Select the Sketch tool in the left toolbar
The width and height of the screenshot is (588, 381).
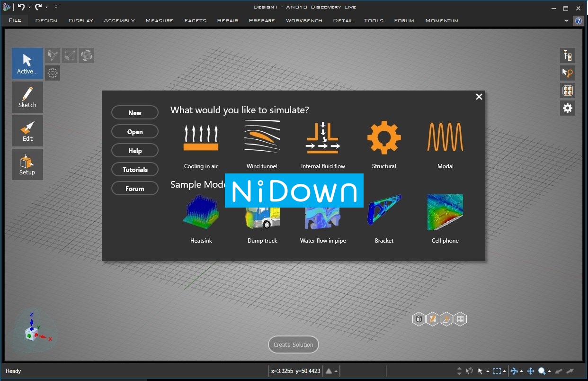tap(27, 97)
